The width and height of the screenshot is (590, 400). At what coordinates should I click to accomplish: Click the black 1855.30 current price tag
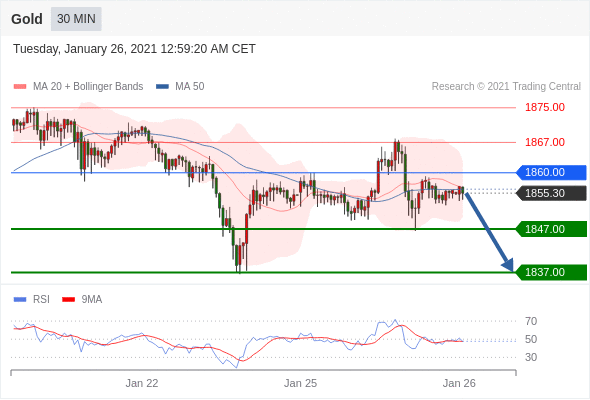pyautogui.click(x=551, y=193)
